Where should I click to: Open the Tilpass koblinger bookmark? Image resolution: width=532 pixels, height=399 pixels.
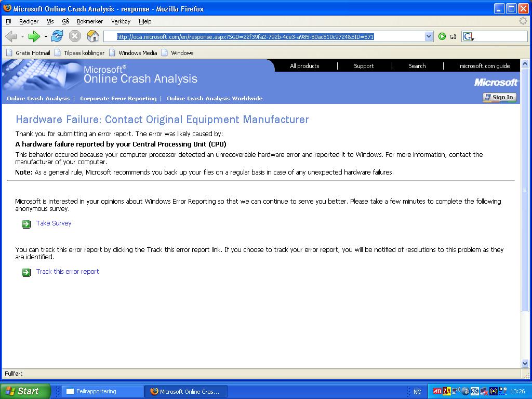(x=80, y=53)
